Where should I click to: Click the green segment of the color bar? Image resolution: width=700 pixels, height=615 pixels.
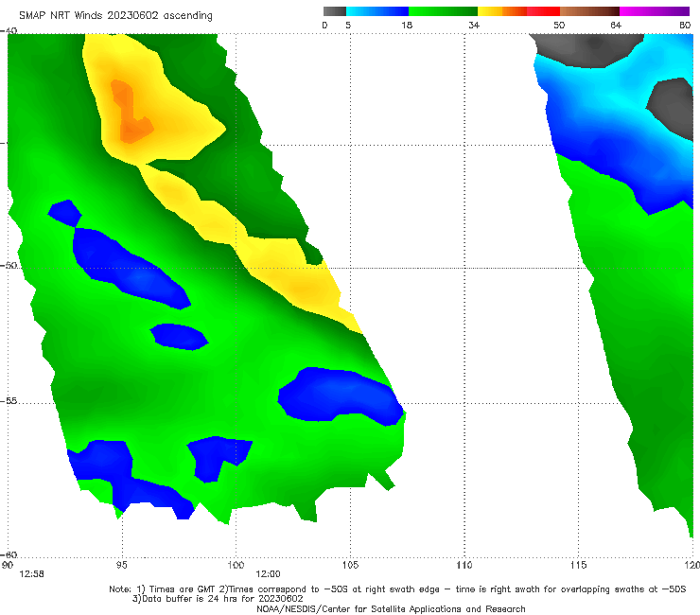[443, 11]
